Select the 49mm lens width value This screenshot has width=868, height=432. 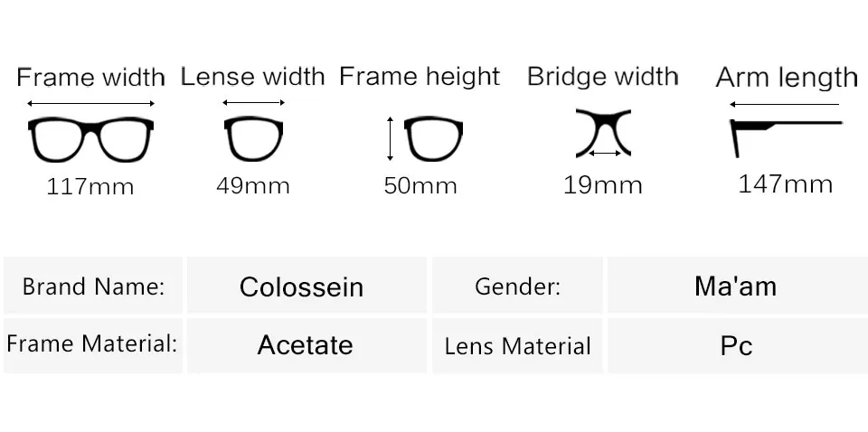coord(253,185)
